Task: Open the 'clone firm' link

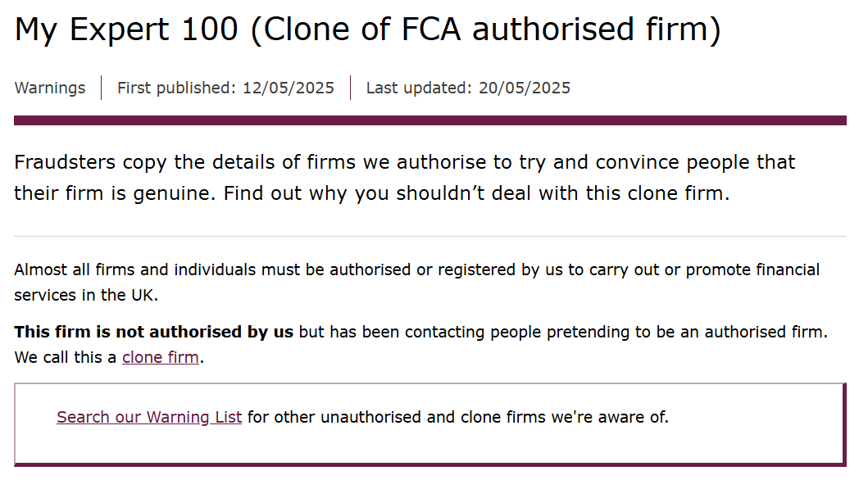Action: 160,357
